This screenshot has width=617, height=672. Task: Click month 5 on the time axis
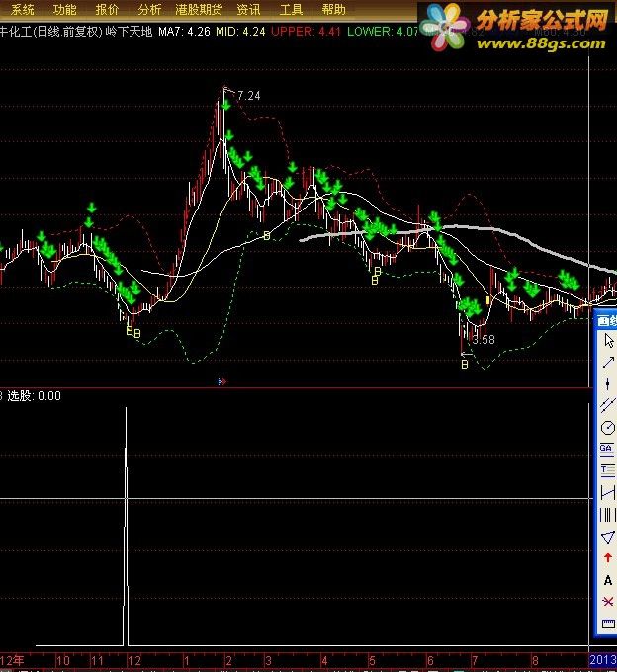372,660
